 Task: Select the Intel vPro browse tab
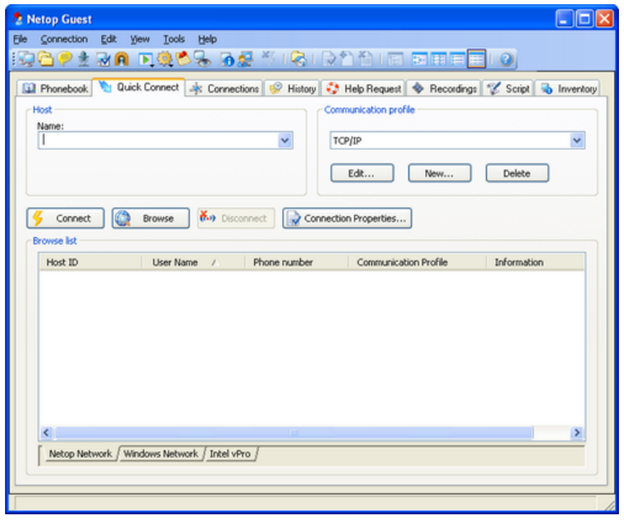(230, 454)
